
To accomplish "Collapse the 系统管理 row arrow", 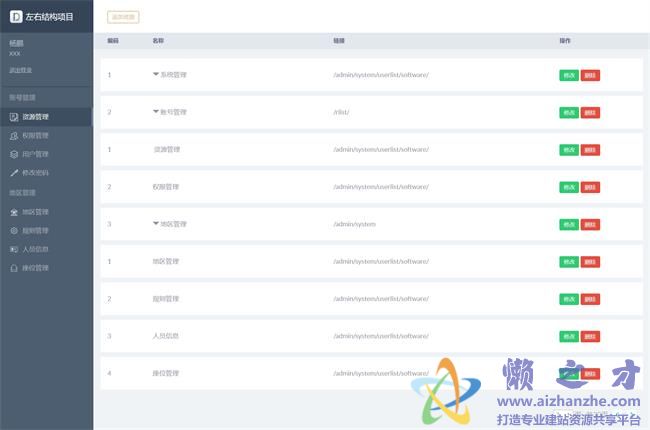I will (x=156, y=74).
